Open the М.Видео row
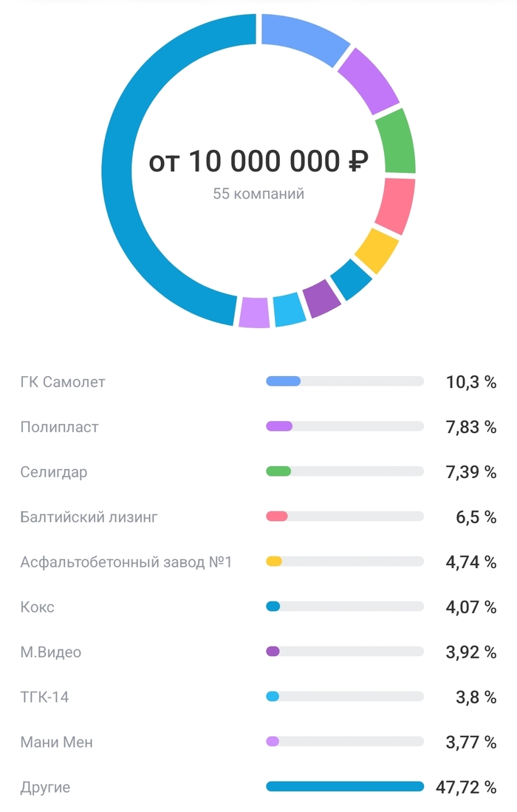 pyautogui.click(x=51, y=652)
